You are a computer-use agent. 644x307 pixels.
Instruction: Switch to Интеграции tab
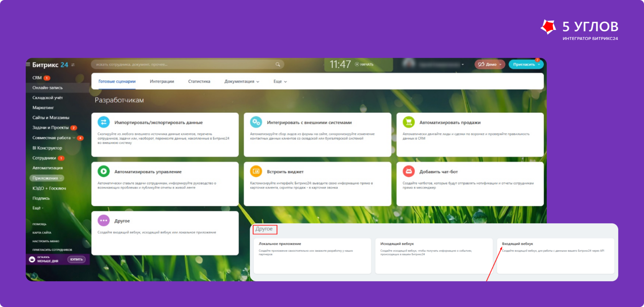click(162, 81)
